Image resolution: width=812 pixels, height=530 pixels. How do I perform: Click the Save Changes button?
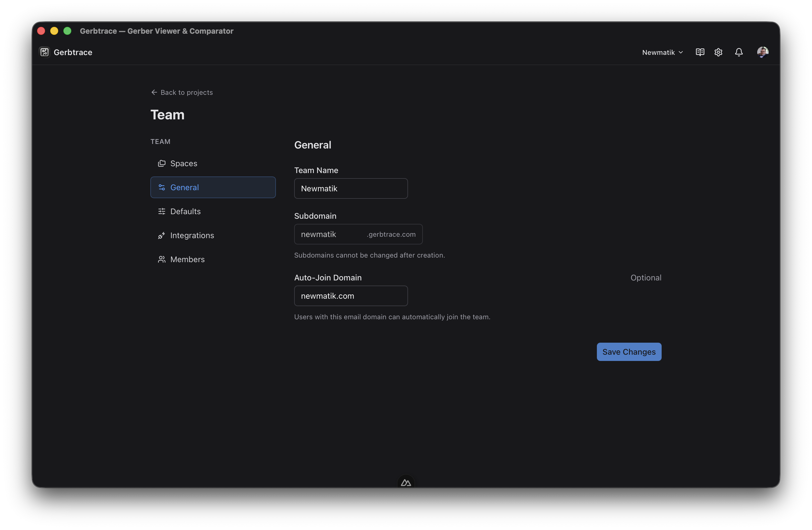[x=629, y=352]
